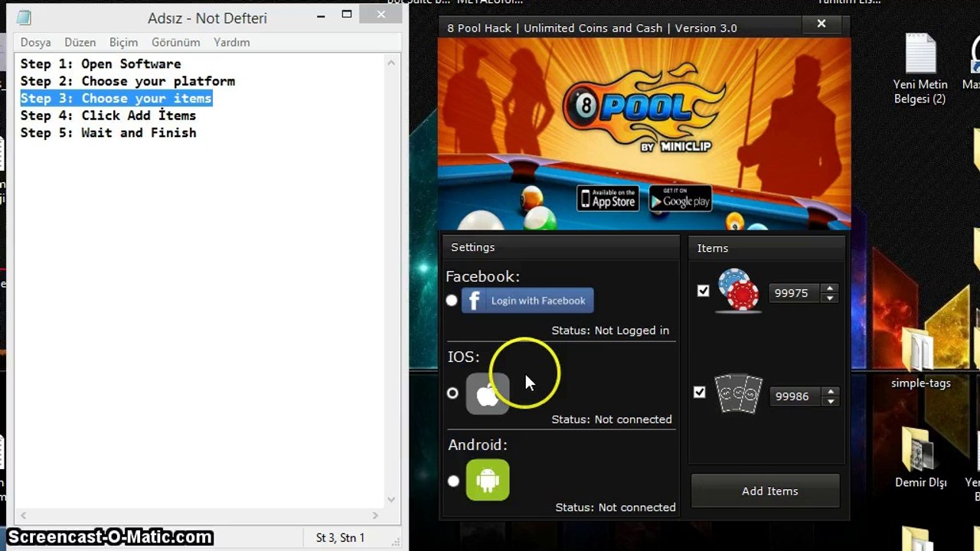Image resolution: width=980 pixels, height=551 pixels.
Task: Click the Notepad icon in title bar
Action: coord(24,18)
